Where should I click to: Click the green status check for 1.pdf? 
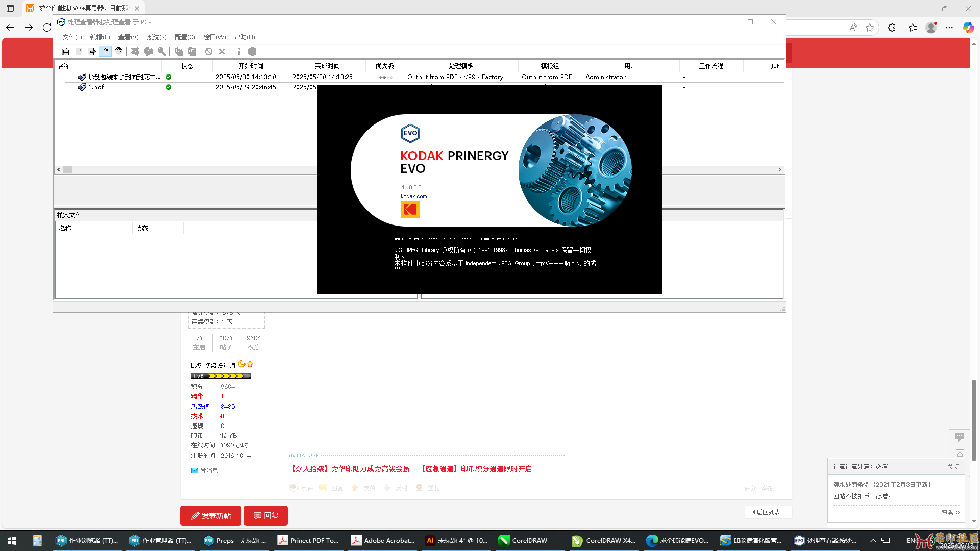pyautogui.click(x=169, y=87)
